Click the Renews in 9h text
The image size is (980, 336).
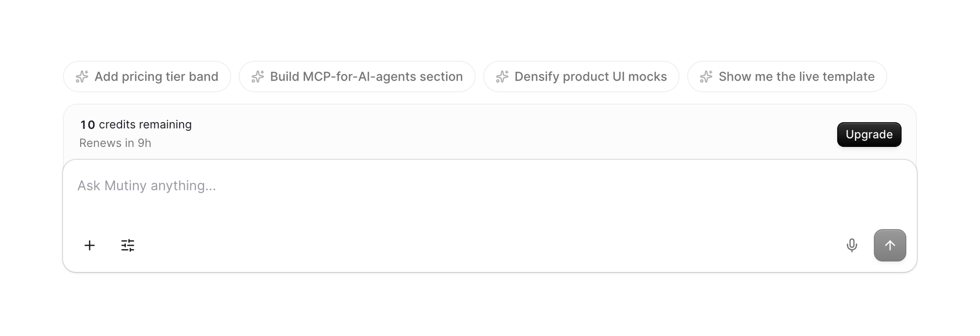click(x=115, y=143)
